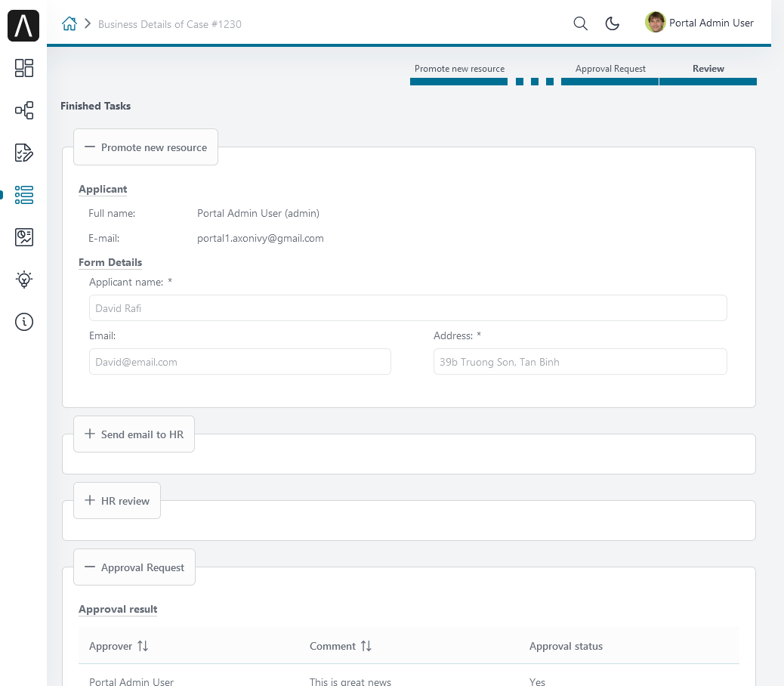Open the Cases list sidebar icon
The image size is (784, 686).
[x=24, y=195]
